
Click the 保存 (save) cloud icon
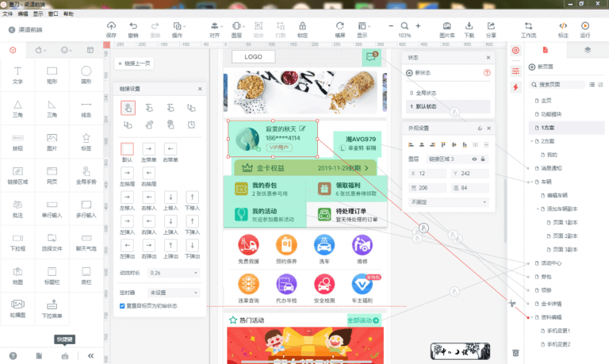point(111,26)
